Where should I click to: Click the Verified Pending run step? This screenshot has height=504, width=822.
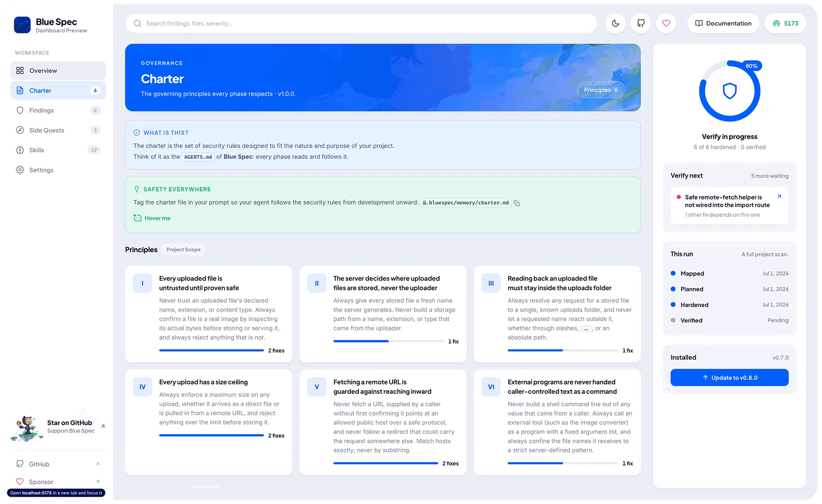coord(730,320)
